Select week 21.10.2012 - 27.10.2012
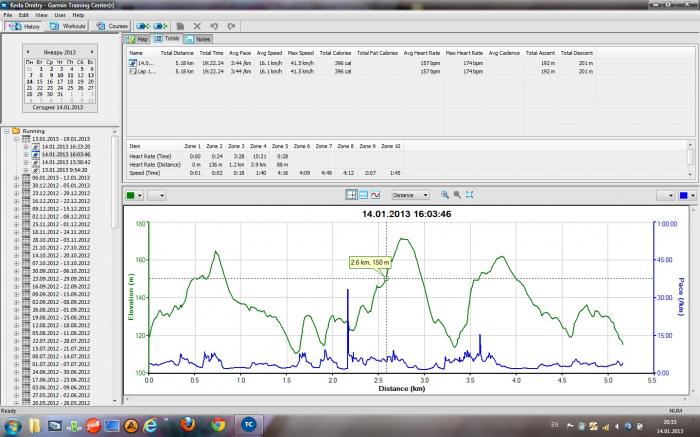The width and height of the screenshot is (700, 437). 61,248
